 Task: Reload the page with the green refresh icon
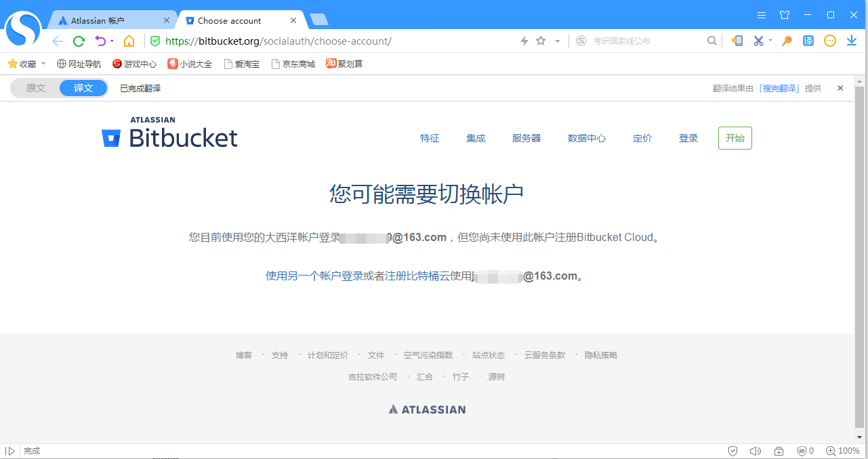[x=79, y=41]
